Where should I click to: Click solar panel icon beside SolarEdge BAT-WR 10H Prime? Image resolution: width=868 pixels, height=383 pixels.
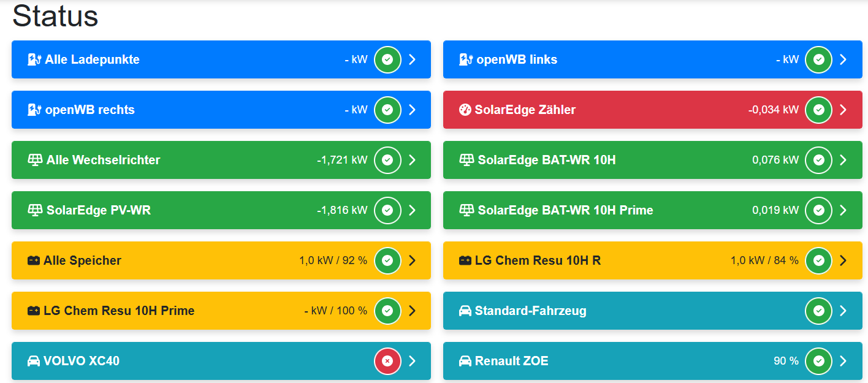pos(466,210)
